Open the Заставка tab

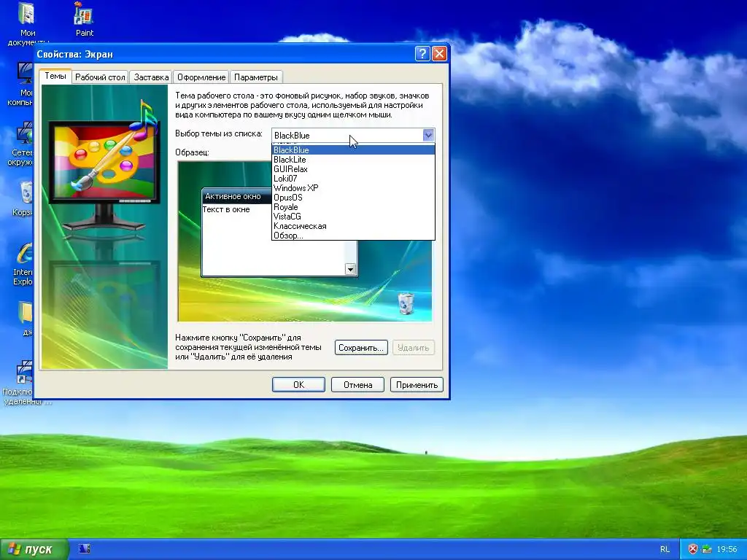pos(151,77)
